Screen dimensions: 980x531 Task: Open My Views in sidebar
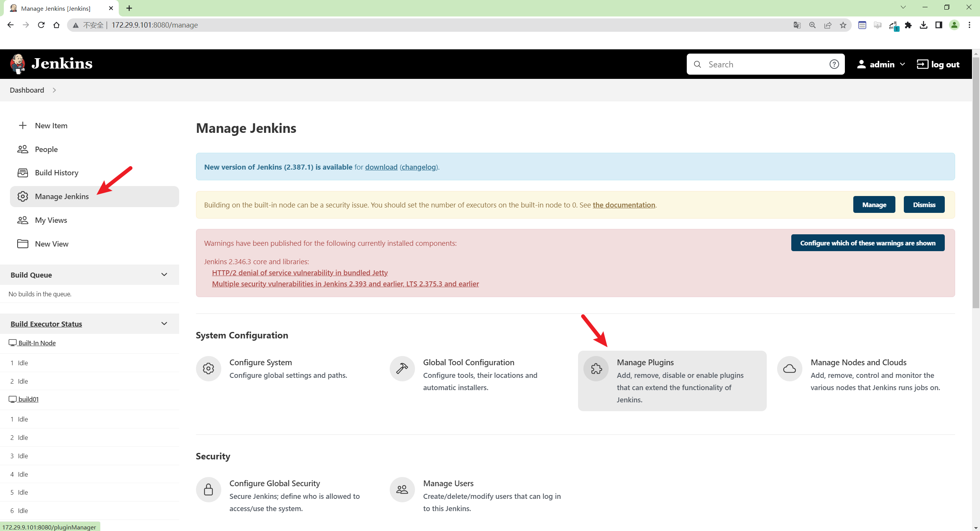95,220
